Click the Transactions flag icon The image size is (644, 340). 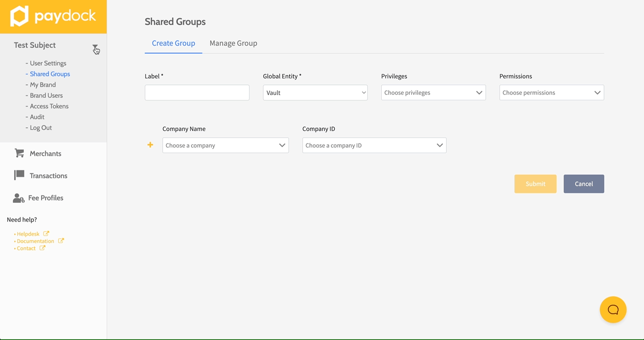click(19, 175)
